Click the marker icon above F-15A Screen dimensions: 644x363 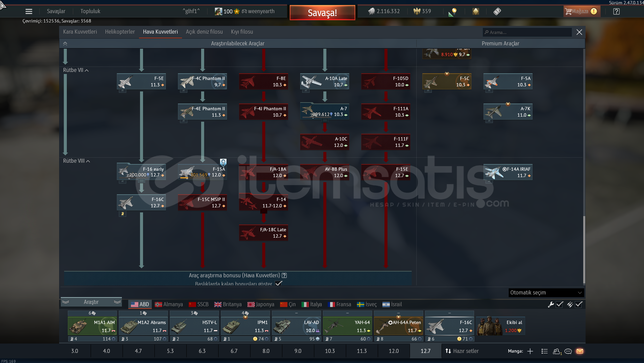click(223, 162)
